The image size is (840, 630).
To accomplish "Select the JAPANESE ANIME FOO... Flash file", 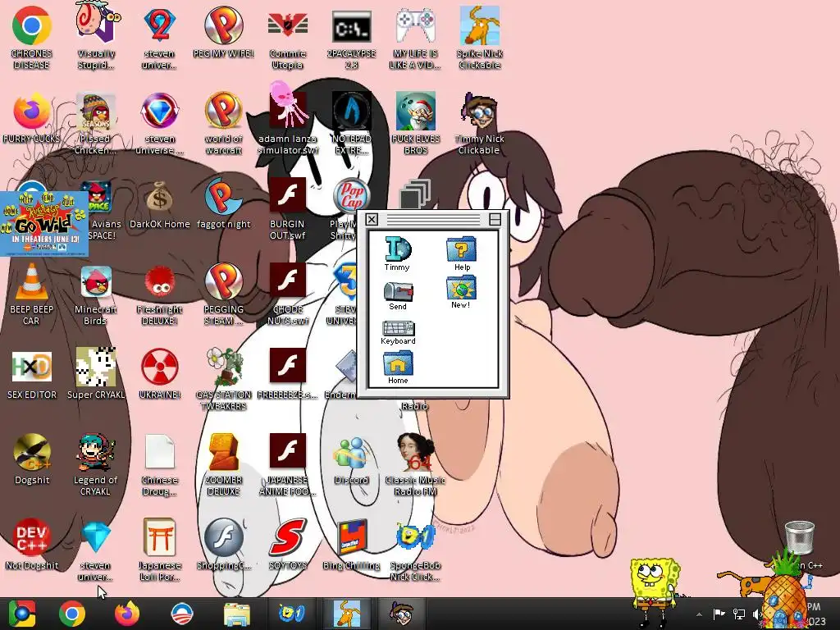I will (287, 464).
